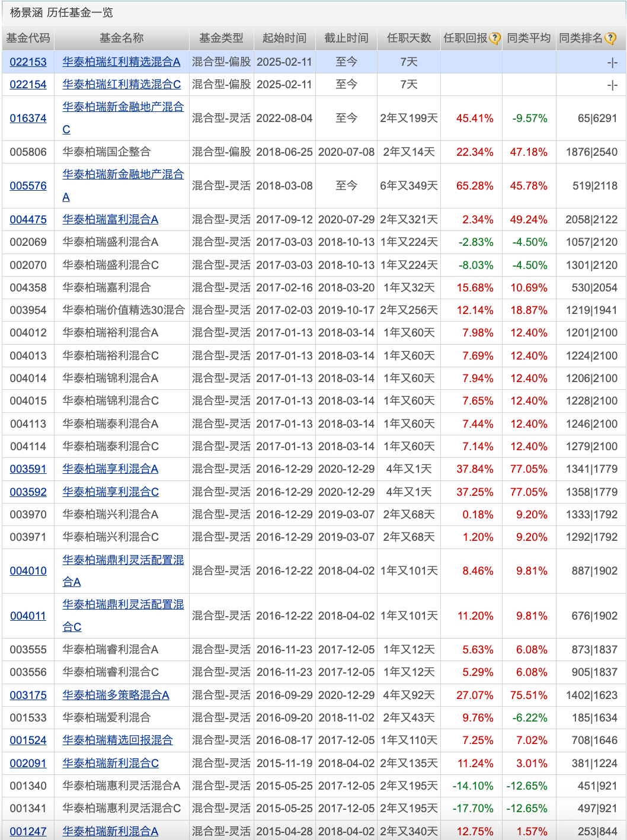The height and width of the screenshot is (840, 627).
Task: Open fund code 022154 link
Action: pos(28,84)
